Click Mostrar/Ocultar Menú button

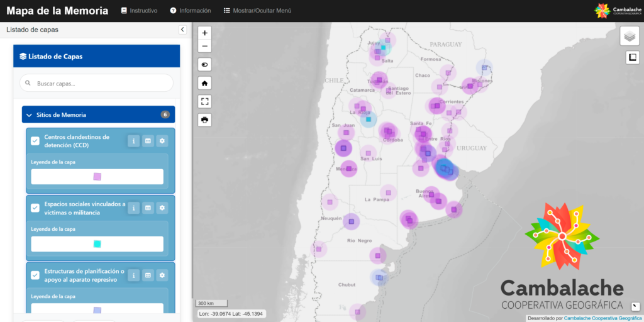[257, 11]
